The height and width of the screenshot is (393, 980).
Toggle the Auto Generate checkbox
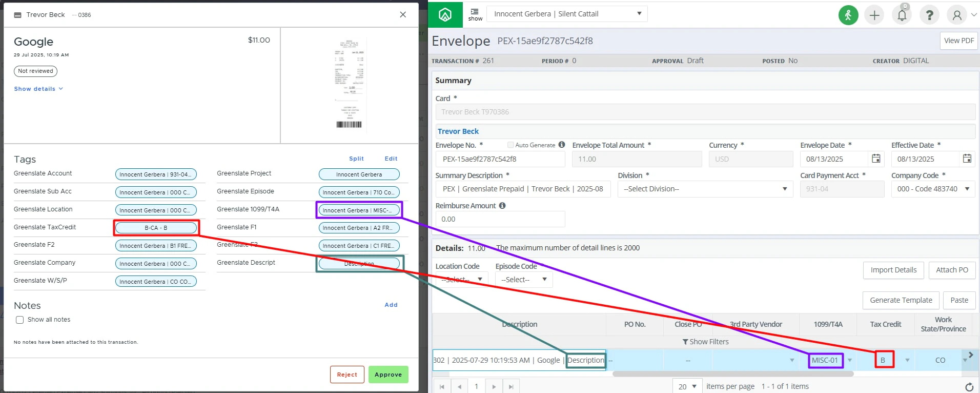click(x=511, y=145)
